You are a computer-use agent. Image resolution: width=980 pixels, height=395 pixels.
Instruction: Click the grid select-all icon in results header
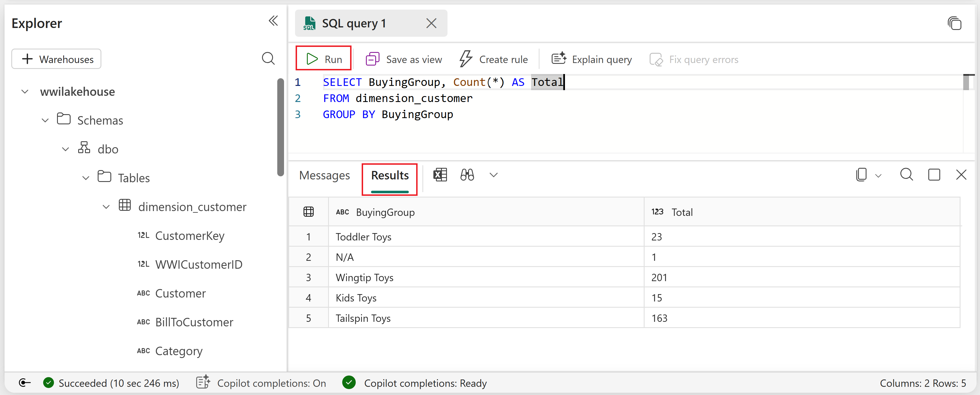pos(308,212)
